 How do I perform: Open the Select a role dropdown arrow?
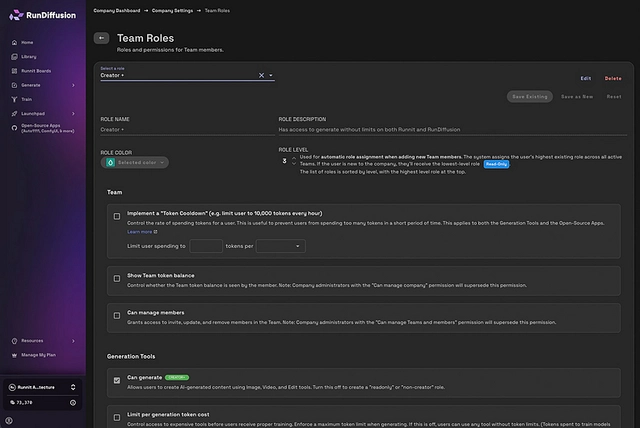click(x=271, y=75)
